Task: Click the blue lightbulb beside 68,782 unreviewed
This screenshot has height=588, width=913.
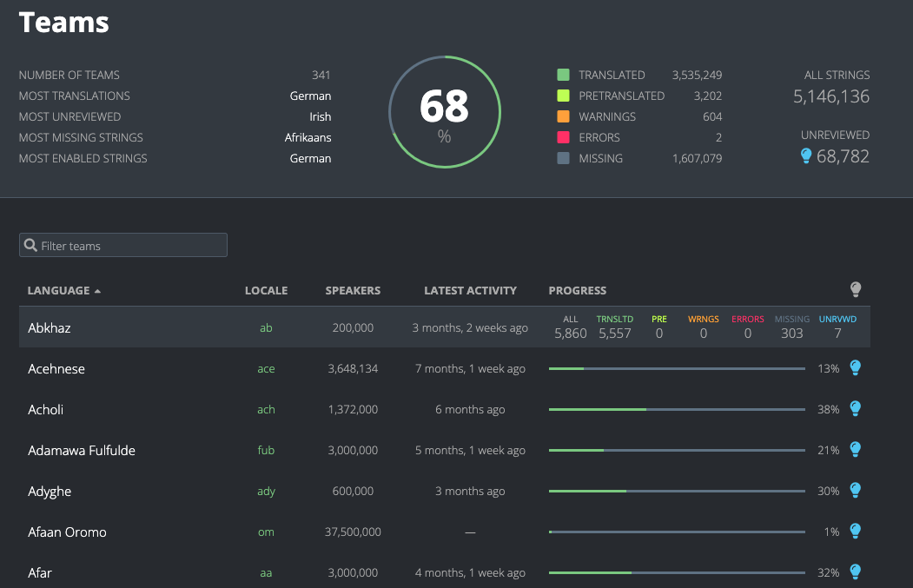Action: tap(806, 156)
